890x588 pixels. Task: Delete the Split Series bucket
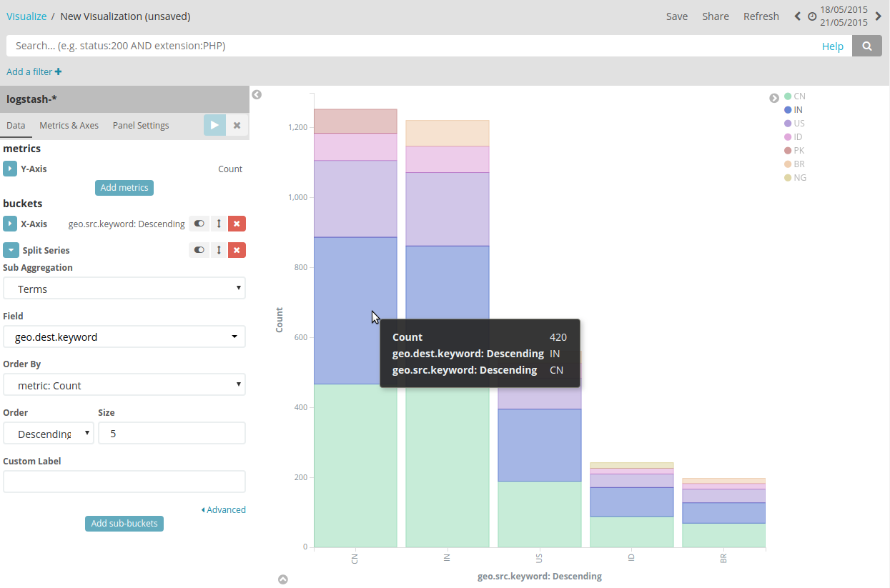pos(237,250)
